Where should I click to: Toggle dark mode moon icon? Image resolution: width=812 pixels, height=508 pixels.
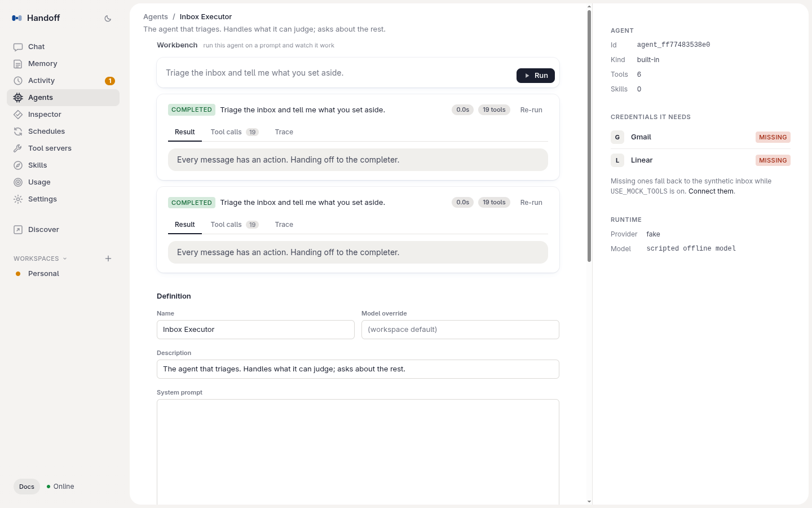[x=108, y=19]
